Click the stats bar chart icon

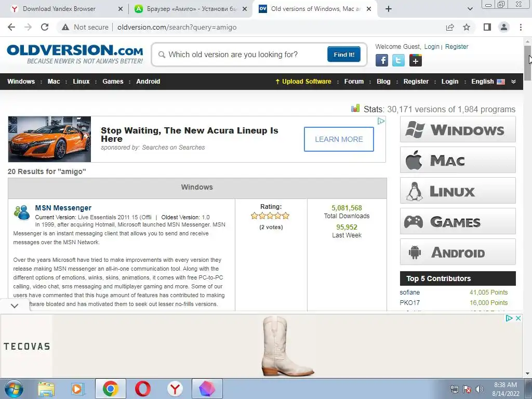point(355,108)
